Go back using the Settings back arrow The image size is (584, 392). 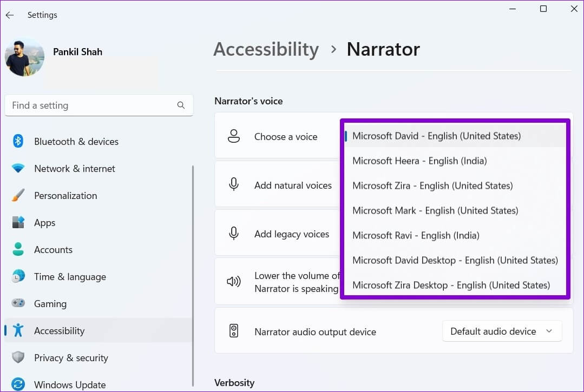[x=10, y=15]
